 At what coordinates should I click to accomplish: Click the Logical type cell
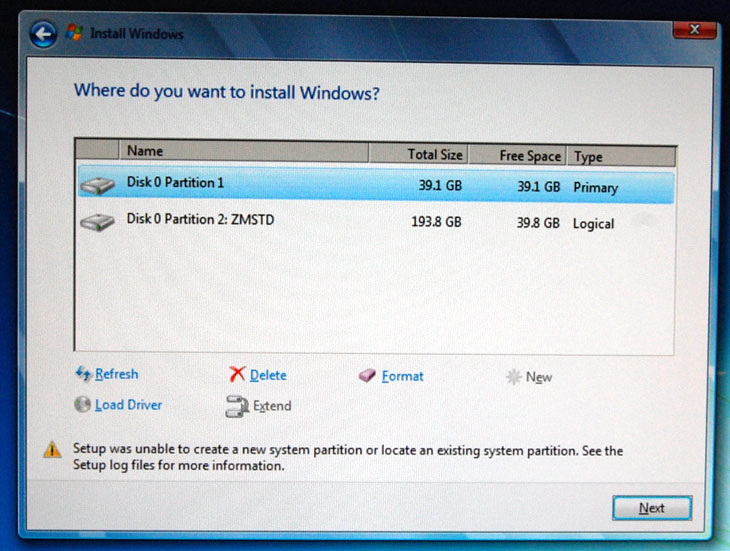coord(594,224)
